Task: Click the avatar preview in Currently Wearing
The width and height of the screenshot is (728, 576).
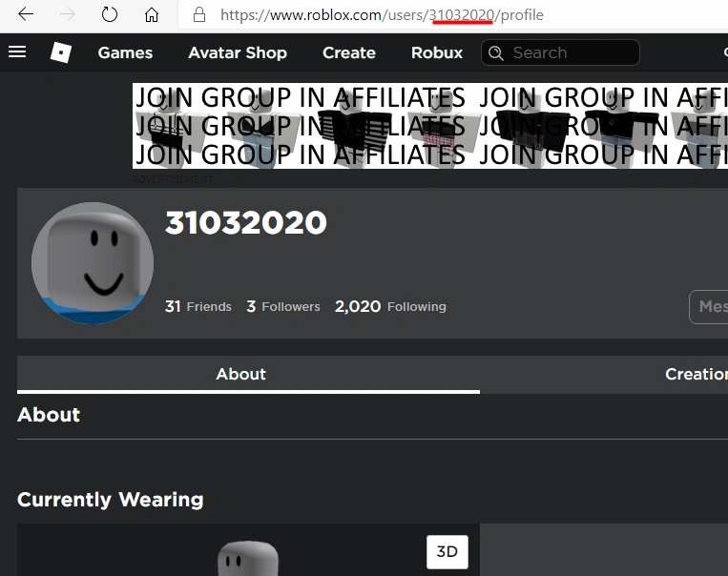Action: [248, 559]
